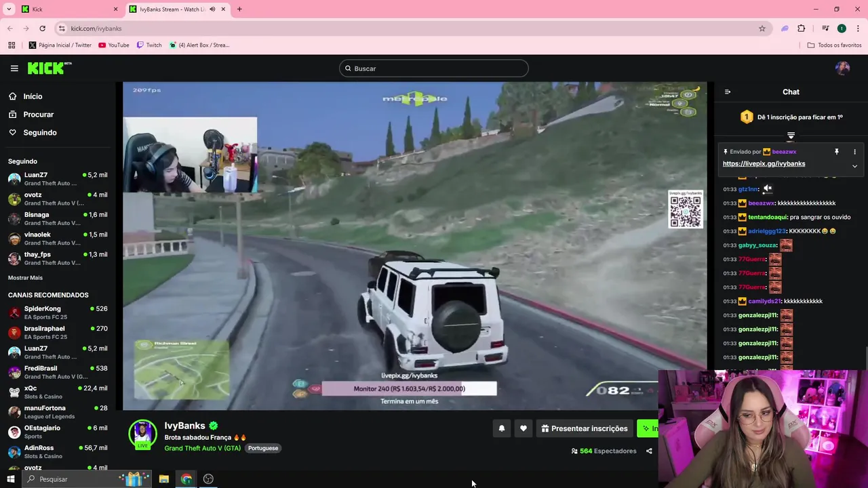
Task: Open brasilraphael's recommended channel
Action: coord(58,332)
